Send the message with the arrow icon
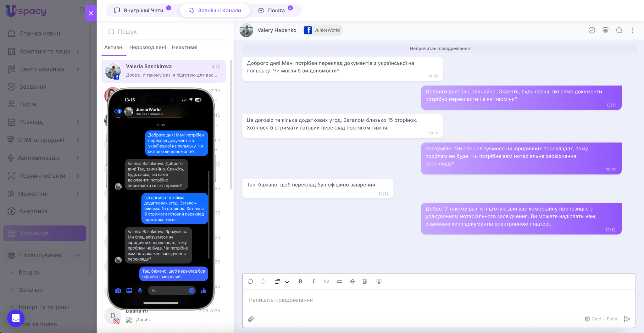This screenshot has height=333, width=644. pos(627,319)
